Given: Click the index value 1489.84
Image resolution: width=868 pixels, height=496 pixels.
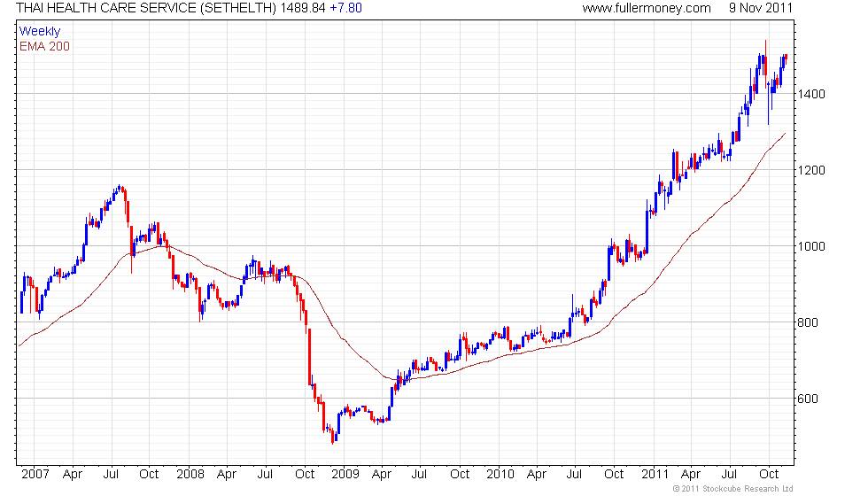Looking at the screenshot, I should pos(303,8).
